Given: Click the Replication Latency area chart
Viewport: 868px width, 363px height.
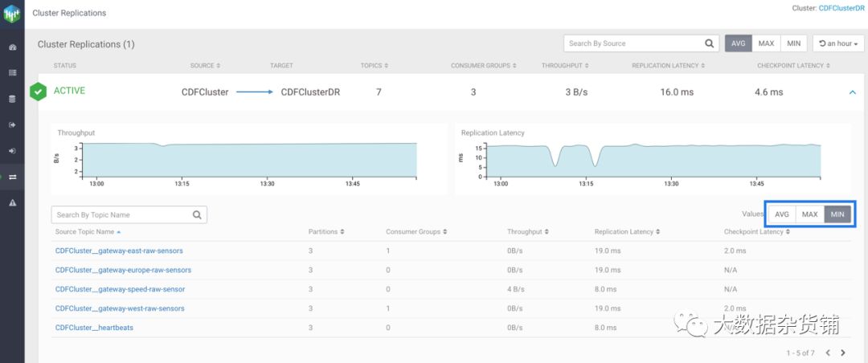Looking at the screenshot, I should click(x=653, y=161).
